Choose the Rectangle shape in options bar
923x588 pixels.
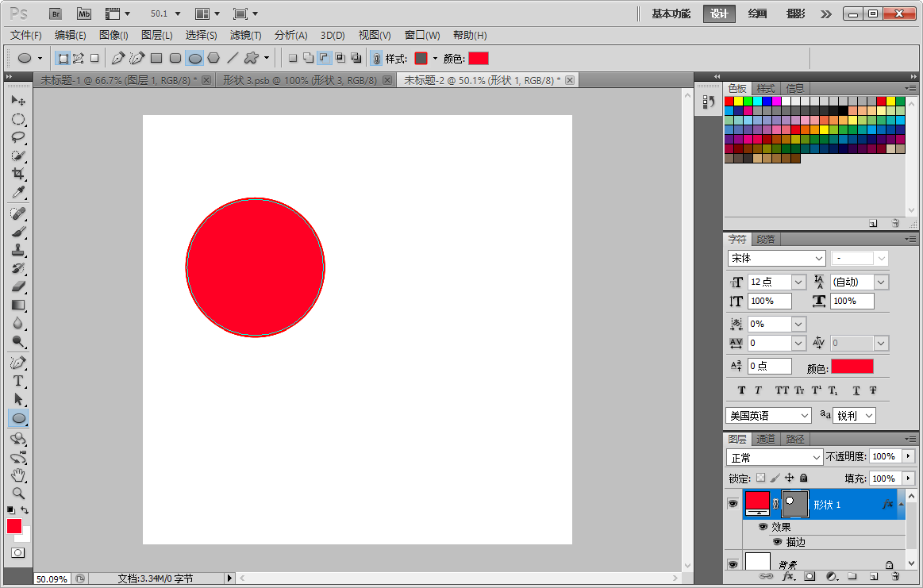coord(156,58)
